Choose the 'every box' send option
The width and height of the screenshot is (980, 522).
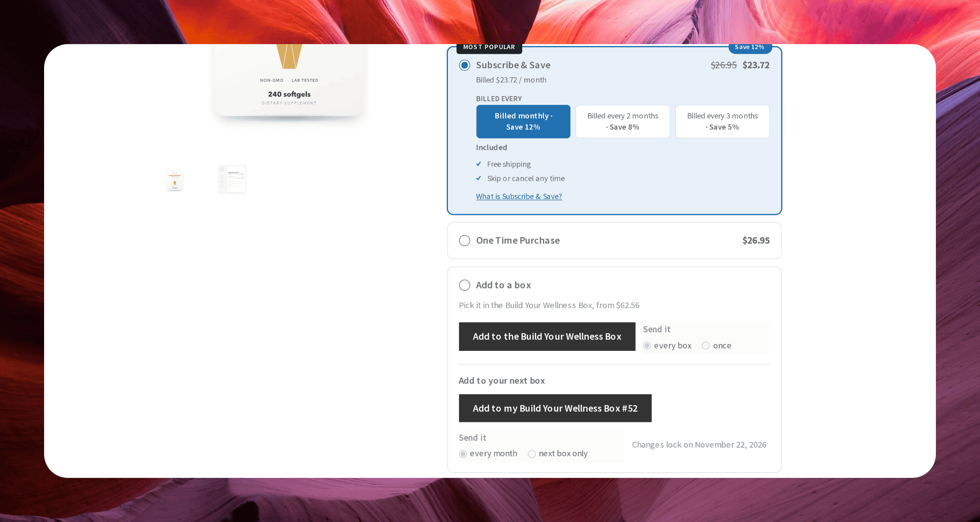(x=647, y=346)
